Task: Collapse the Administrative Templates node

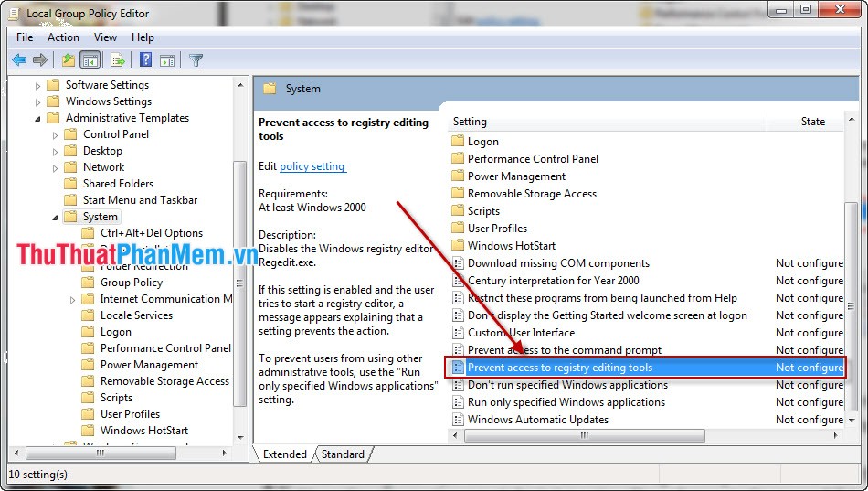Action: (37, 119)
